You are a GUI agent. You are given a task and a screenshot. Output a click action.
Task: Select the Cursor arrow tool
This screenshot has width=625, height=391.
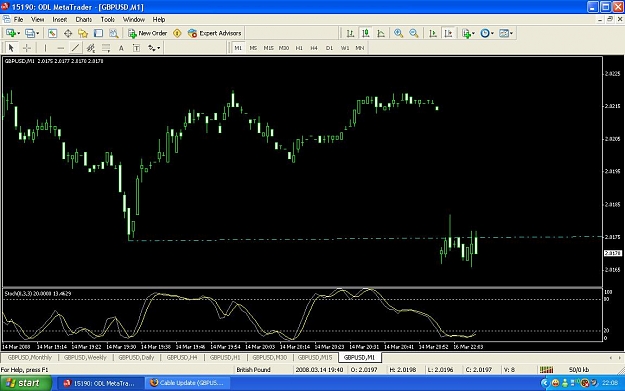[11, 48]
